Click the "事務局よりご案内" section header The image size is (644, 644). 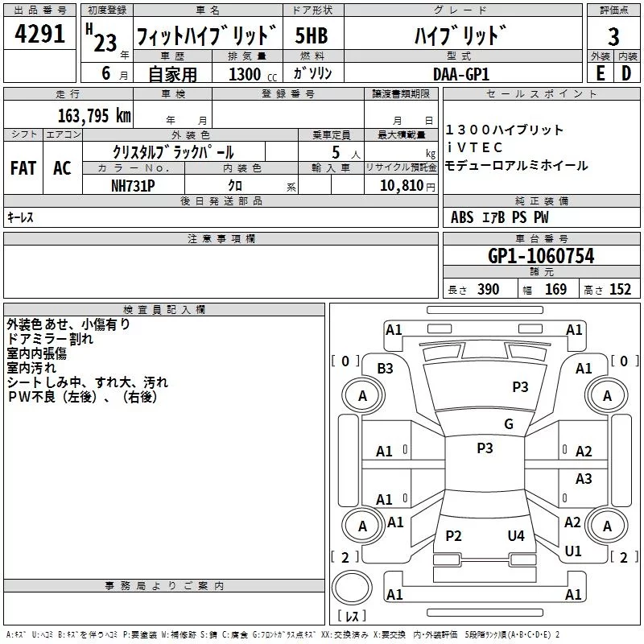(164, 586)
